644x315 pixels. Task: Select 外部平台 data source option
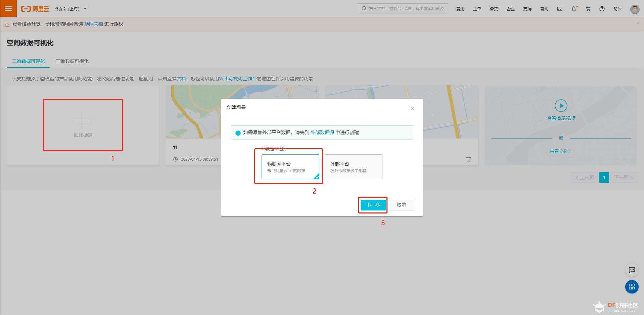[x=353, y=167]
